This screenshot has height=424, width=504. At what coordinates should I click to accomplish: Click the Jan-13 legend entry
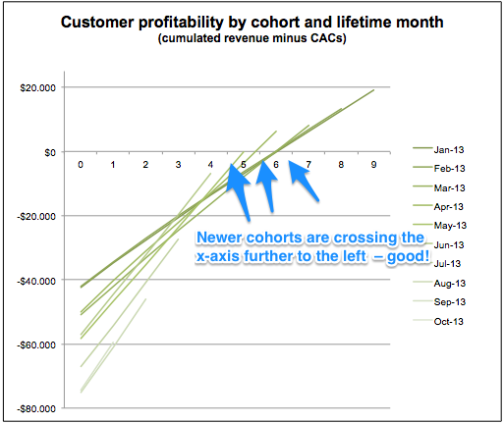click(438, 149)
